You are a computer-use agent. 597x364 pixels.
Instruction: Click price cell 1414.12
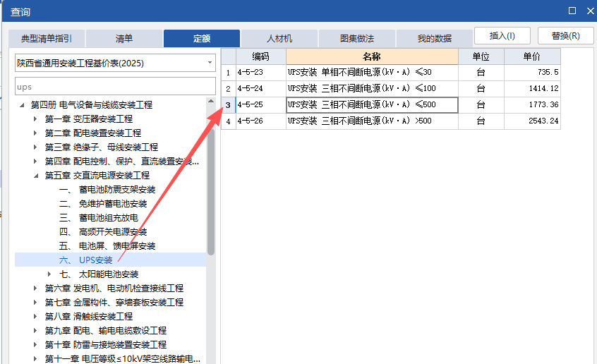click(x=532, y=89)
